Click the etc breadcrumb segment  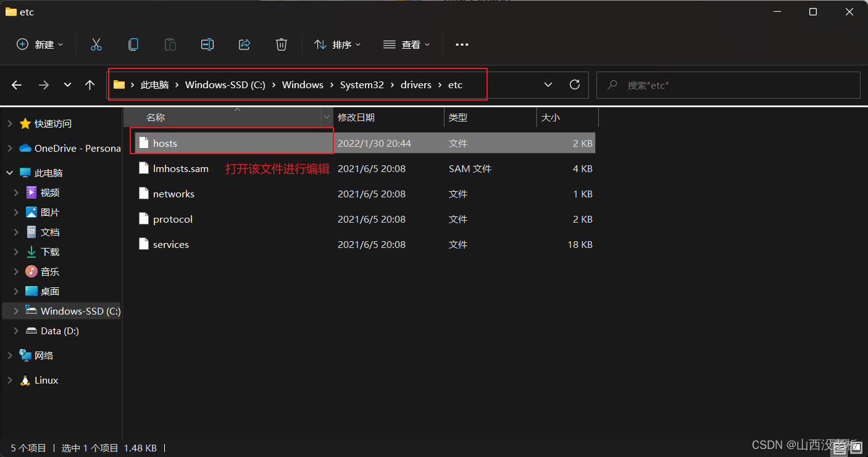(x=455, y=85)
